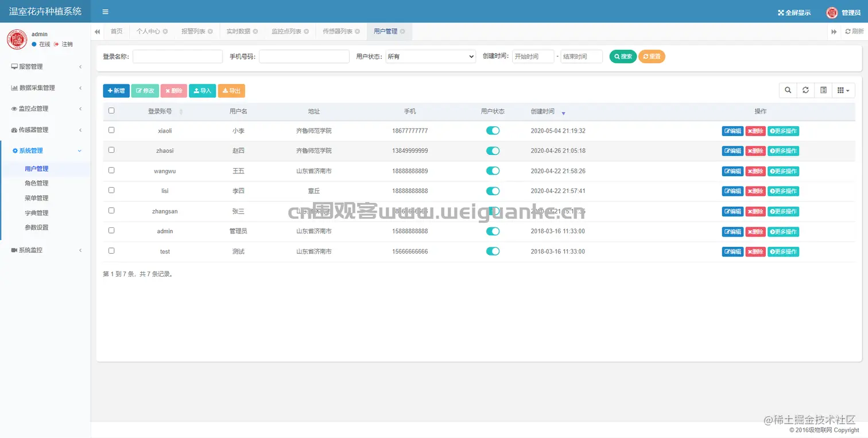This screenshot has width=868, height=438.
Task: Check the zhaosi row checkbox
Action: coord(111,150)
